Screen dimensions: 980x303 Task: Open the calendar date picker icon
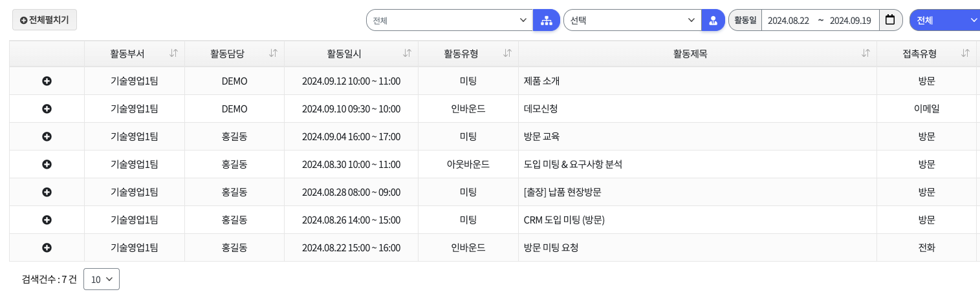click(890, 20)
